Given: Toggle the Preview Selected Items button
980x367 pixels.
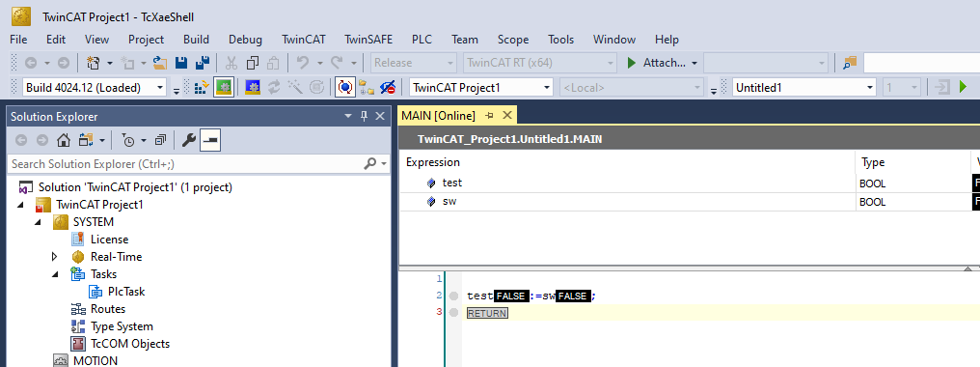Looking at the screenshot, I should pyautogui.click(x=209, y=141).
